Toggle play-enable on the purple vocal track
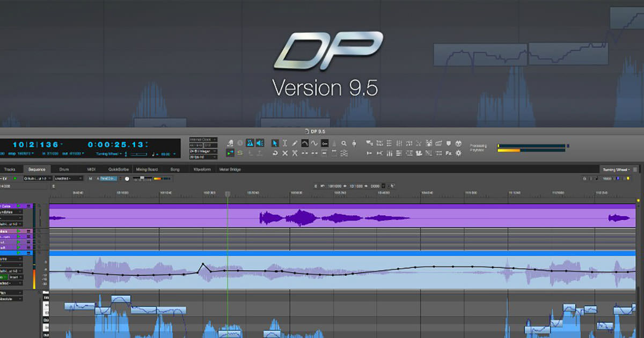This screenshot has height=338, width=644. click(x=19, y=206)
